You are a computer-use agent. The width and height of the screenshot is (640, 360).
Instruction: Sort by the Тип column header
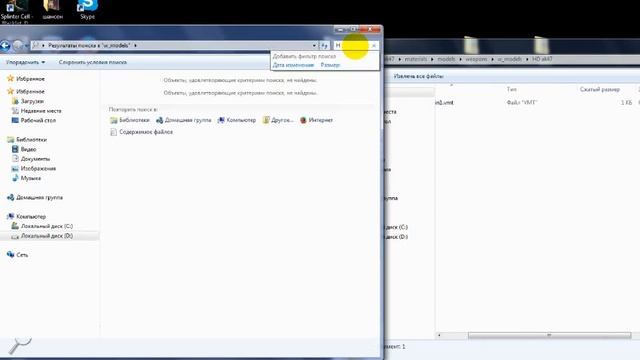pos(511,89)
